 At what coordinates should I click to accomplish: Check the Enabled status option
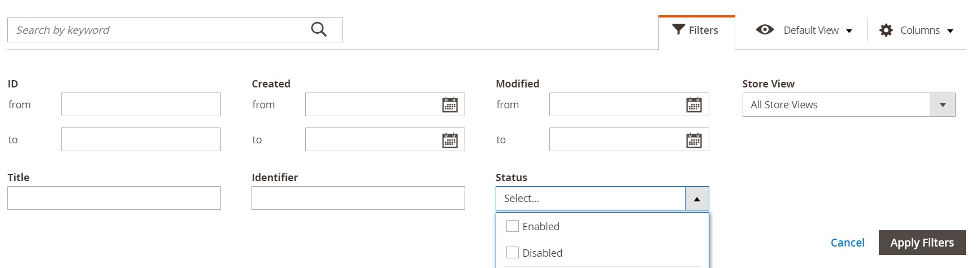point(513,226)
